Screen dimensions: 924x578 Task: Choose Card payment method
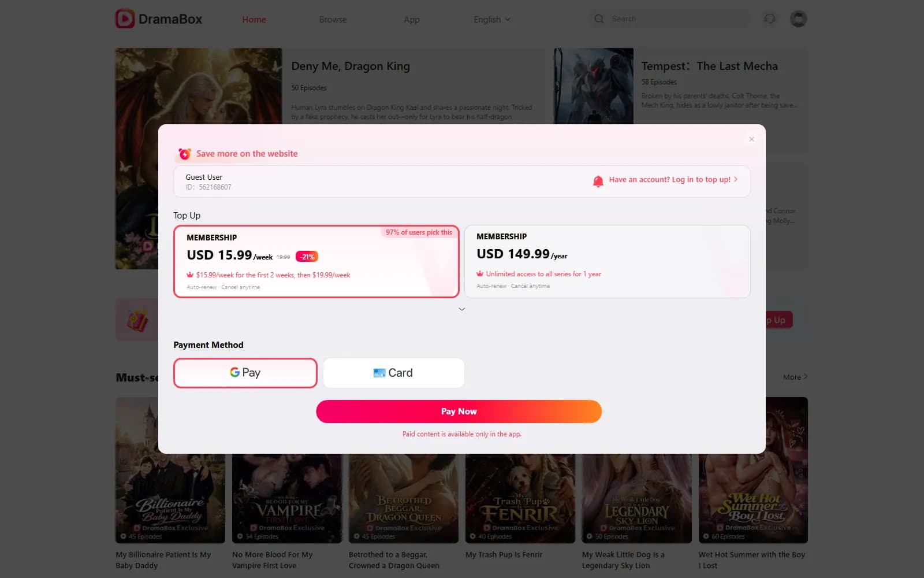click(394, 373)
